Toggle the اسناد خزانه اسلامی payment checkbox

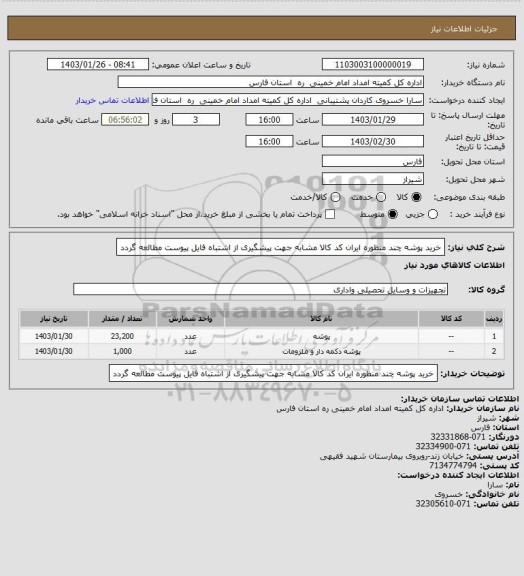pos(330,215)
